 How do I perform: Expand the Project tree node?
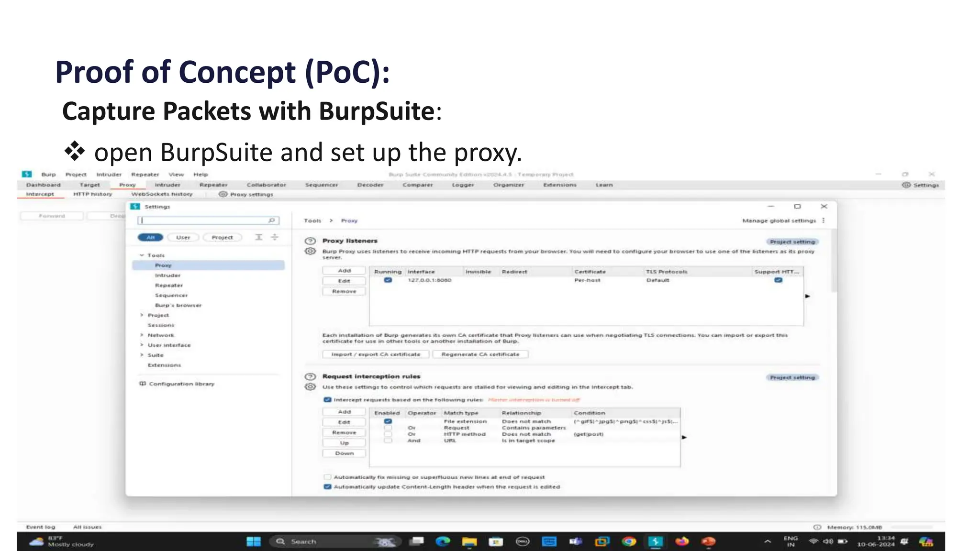[142, 315]
